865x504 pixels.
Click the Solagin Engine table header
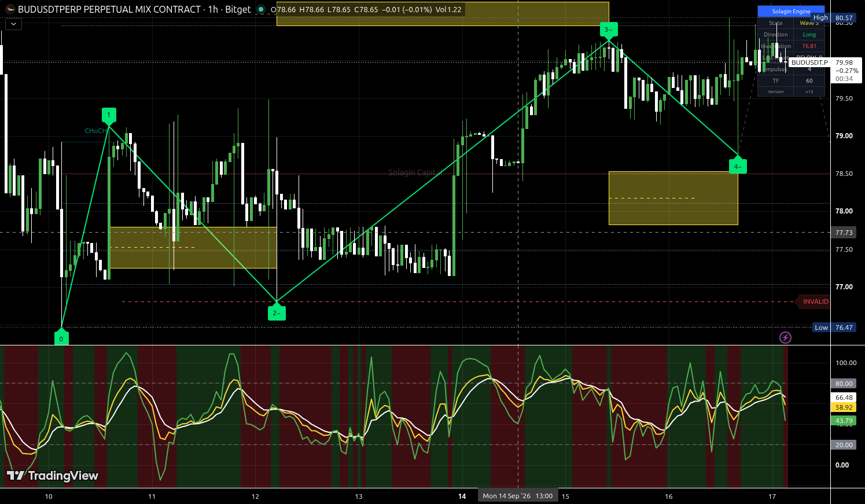(791, 11)
